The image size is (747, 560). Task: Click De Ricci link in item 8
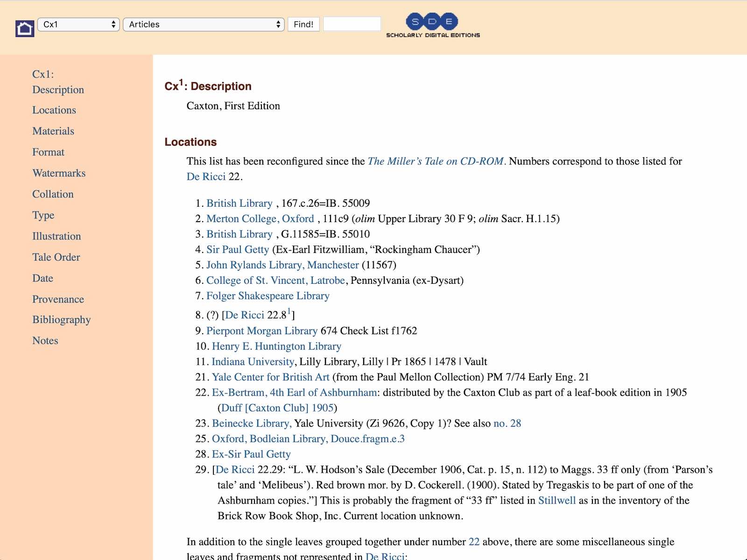(245, 315)
